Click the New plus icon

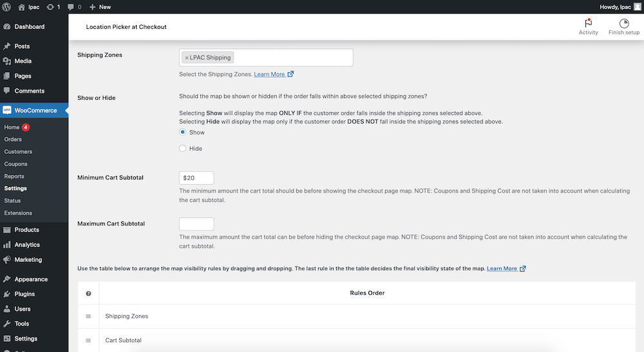92,7
